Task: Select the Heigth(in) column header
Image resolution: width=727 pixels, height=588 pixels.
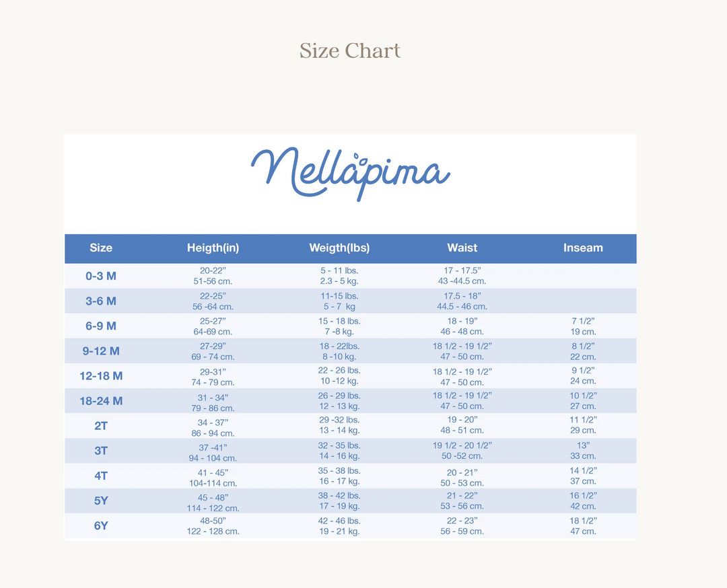Action: click(x=213, y=248)
